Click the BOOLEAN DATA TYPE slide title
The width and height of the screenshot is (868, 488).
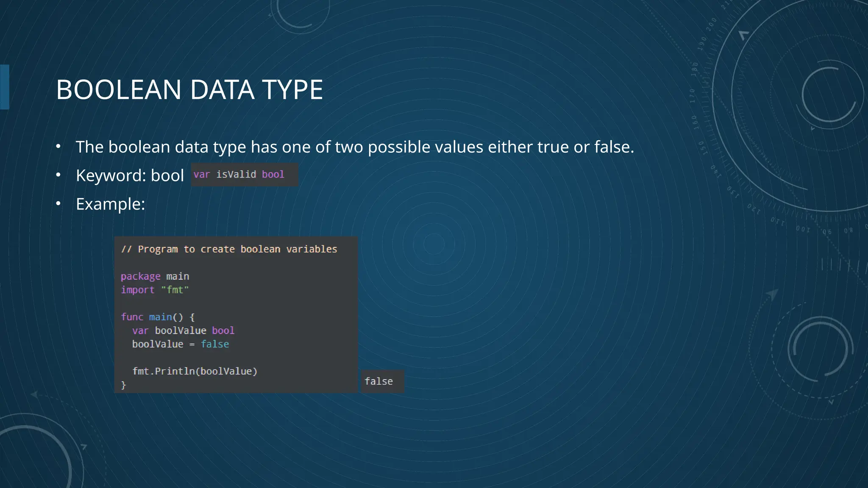189,89
